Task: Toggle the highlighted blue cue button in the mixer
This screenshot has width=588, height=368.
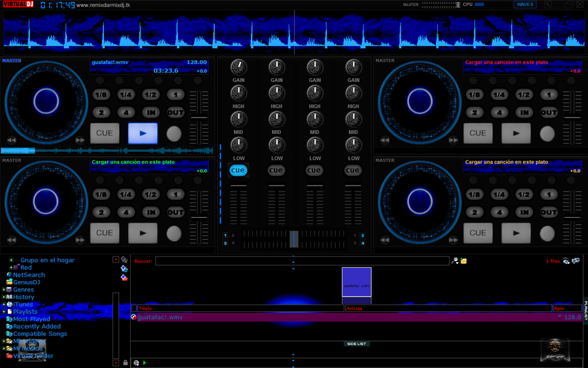Action: click(238, 170)
